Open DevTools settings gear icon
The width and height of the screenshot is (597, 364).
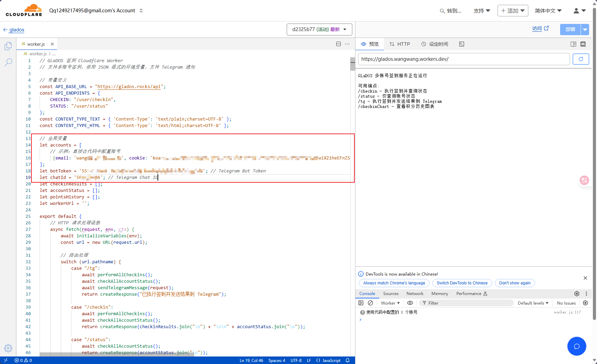pos(577,294)
